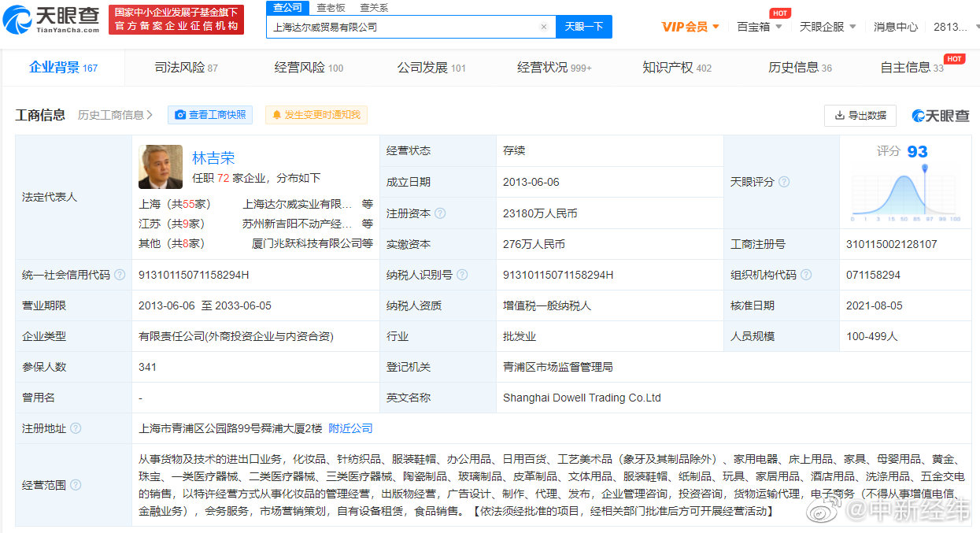Click the question mark beside 法定代表人
The image size is (980, 533).
point(84,198)
